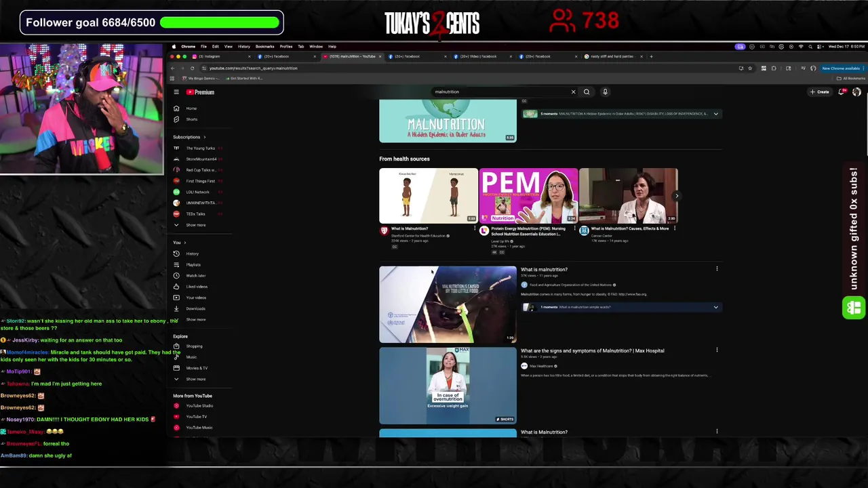Open options for Max Hospital video

point(717,350)
